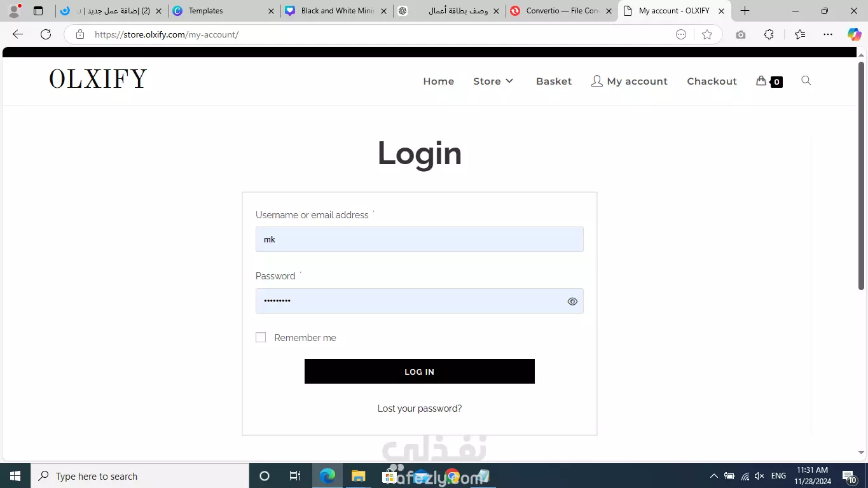
Task: Switch to the Templates tab
Action: 224,11
